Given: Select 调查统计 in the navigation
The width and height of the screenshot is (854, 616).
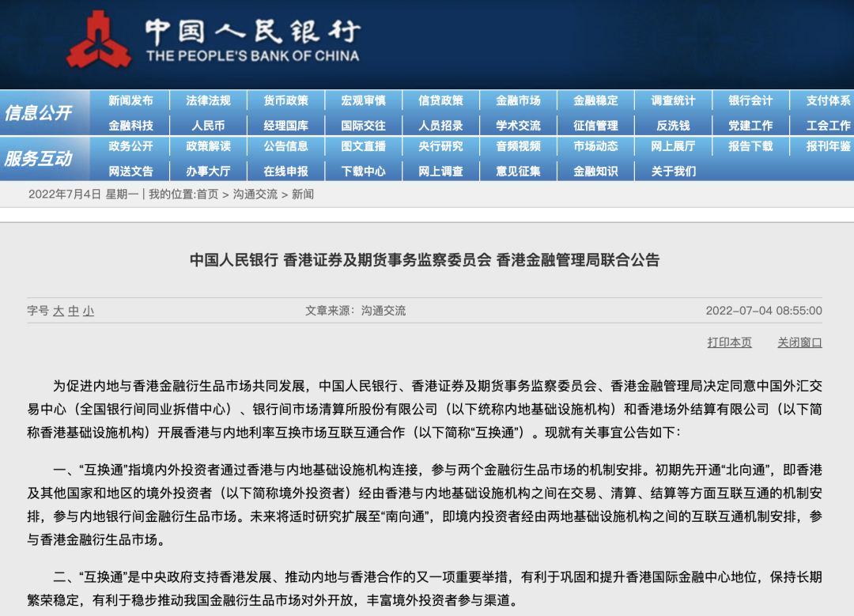Looking at the screenshot, I should [x=673, y=100].
